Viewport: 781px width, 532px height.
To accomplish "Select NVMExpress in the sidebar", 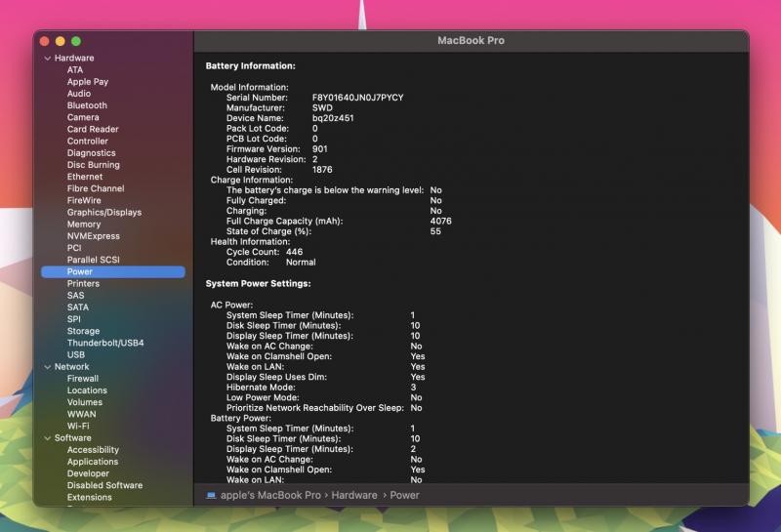I will tap(93, 236).
